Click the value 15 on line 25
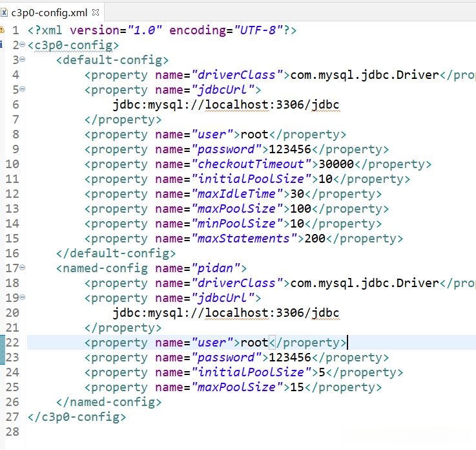The width and height of the screenshot is (476, 450). pos(297,387)
